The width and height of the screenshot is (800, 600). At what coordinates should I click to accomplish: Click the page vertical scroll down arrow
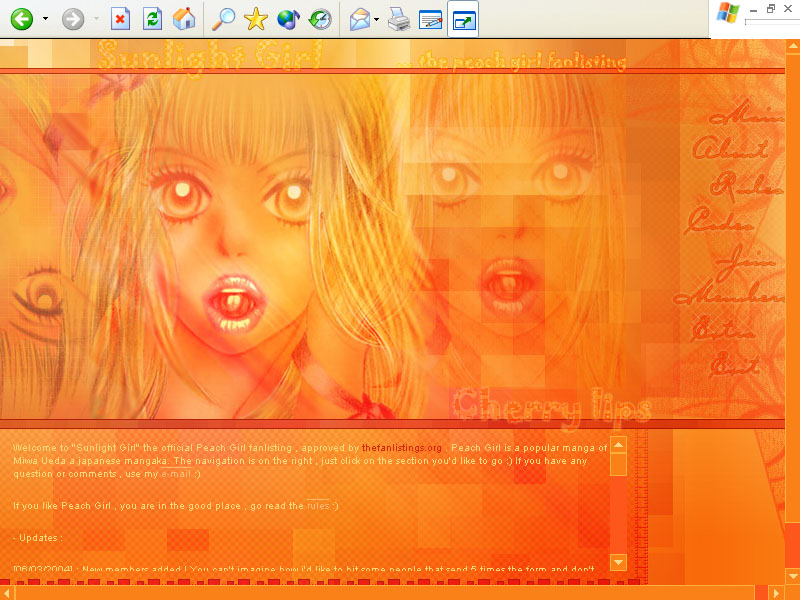pos(793,576)
